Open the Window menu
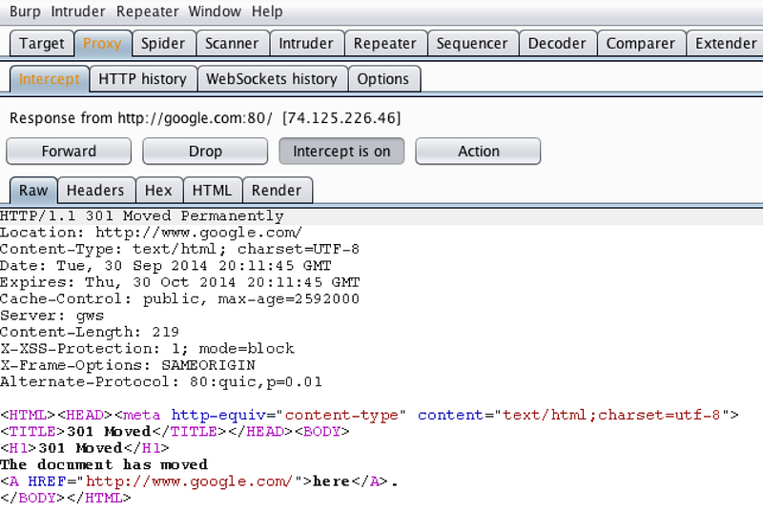The width and height of the screenshot is (763, 532). coord(215,11)
